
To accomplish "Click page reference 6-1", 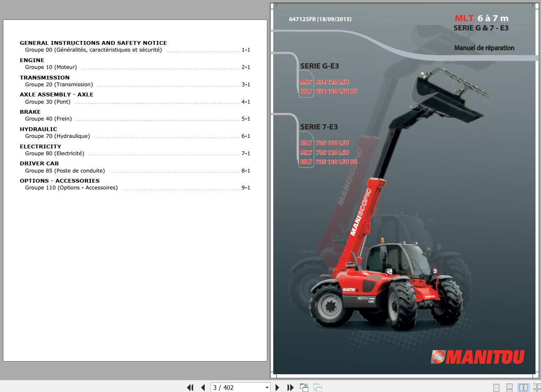I will click(246, 136).
